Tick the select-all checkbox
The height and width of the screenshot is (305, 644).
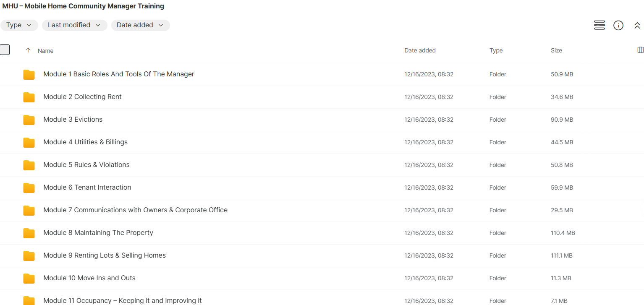(x=5, y=50)
